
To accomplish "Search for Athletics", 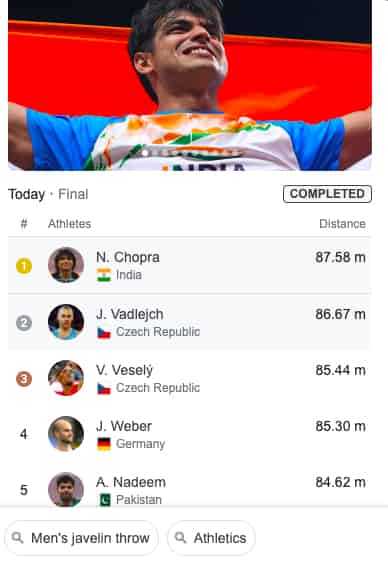I will (x=211, y=538).
